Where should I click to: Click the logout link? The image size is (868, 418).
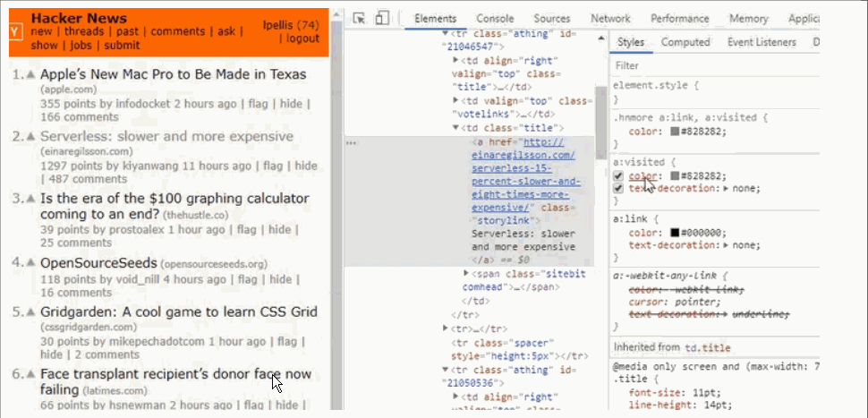tap(302, 38)
